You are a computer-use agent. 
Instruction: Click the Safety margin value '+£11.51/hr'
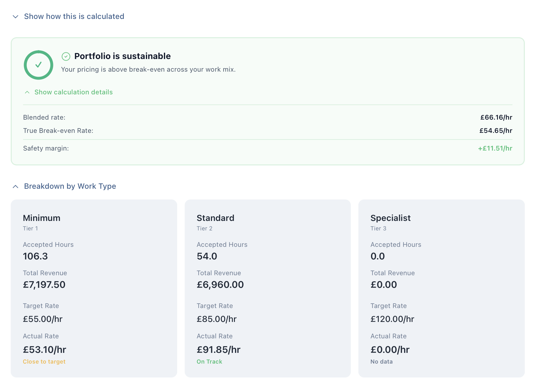(495, 148)
